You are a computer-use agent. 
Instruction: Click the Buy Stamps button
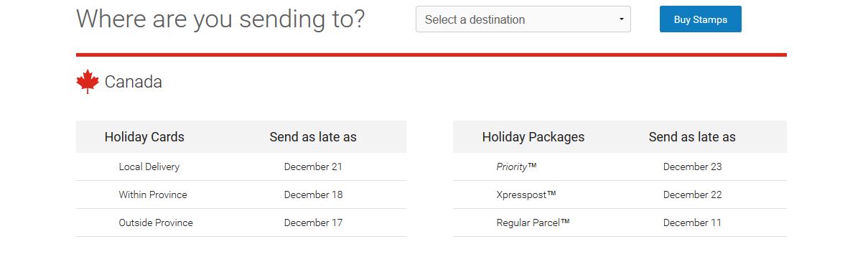point(700,19)
